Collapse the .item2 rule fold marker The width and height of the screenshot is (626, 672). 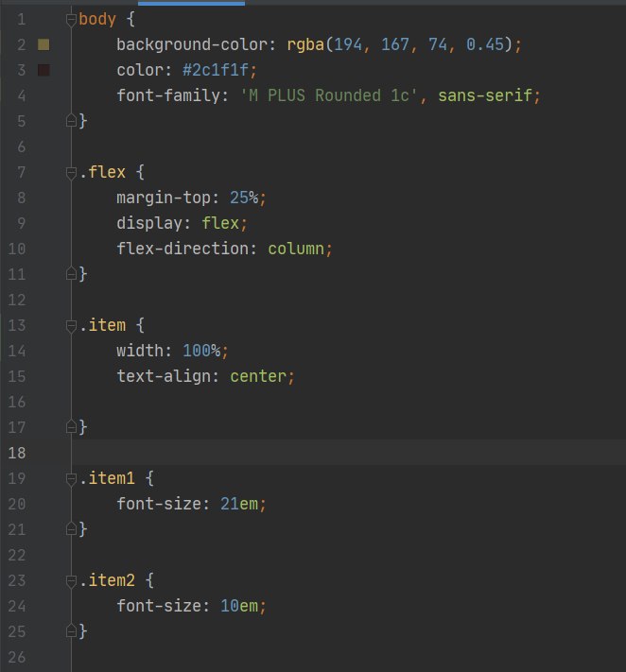[x=71, y=580]
